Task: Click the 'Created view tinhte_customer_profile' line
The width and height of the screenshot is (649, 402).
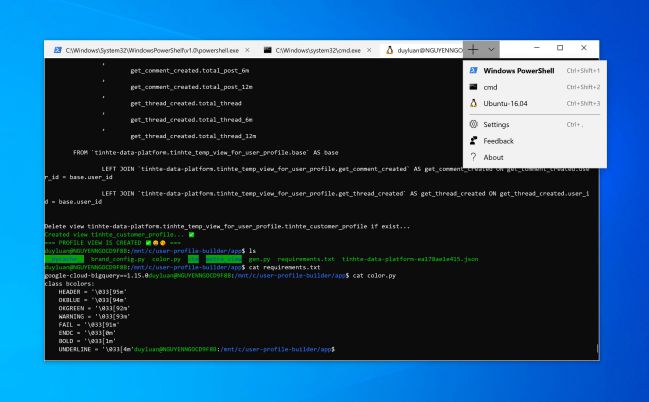Action: 119,235
